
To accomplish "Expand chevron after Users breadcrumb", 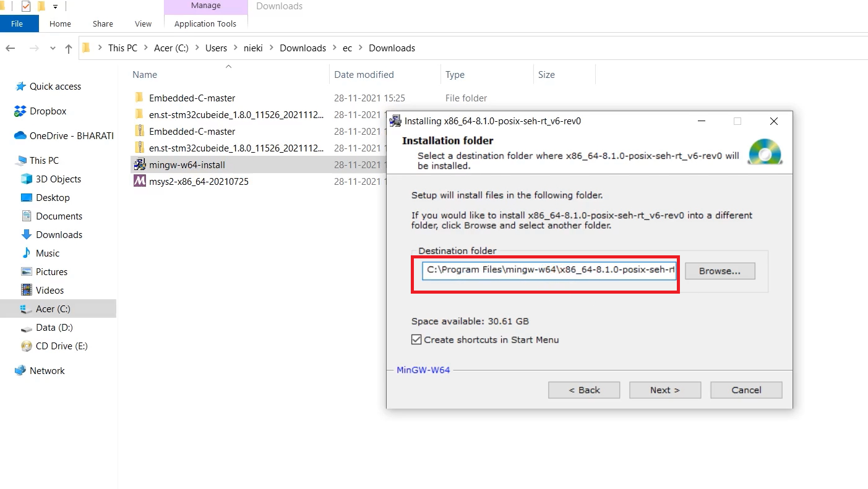I will click(236, 48).
